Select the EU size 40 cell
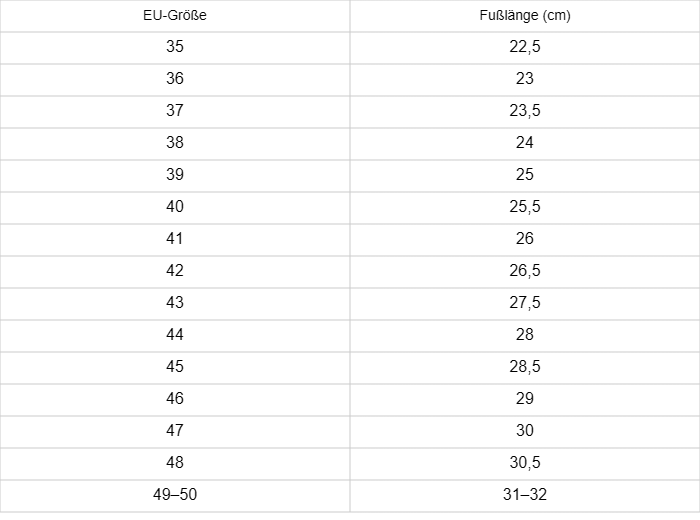700x520 pixels. 175,207
